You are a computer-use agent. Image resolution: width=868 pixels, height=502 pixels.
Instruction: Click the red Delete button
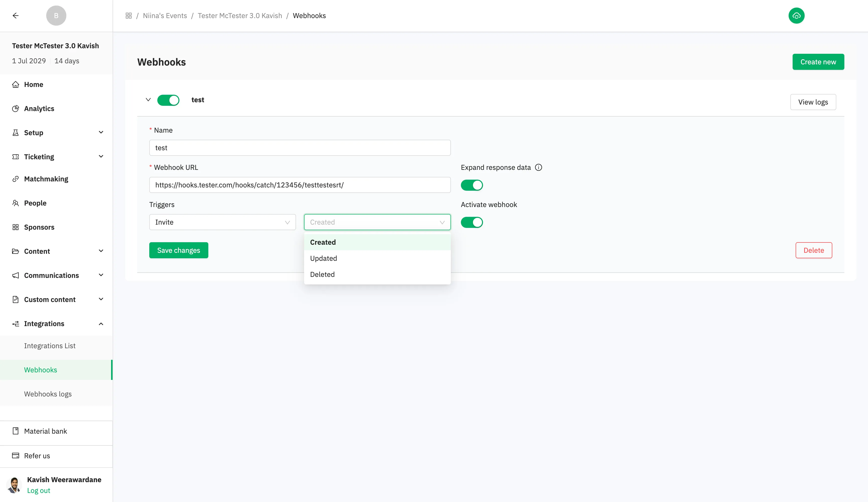point(813,250)
